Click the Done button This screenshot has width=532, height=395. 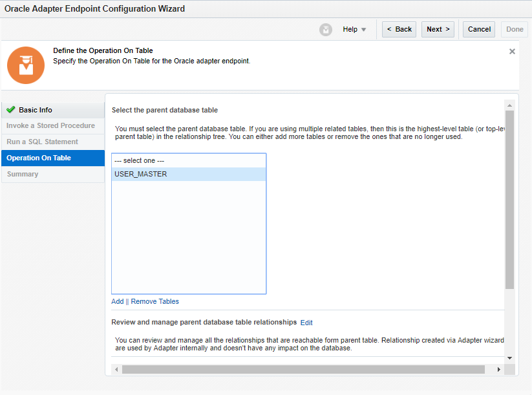click(515, 30)
